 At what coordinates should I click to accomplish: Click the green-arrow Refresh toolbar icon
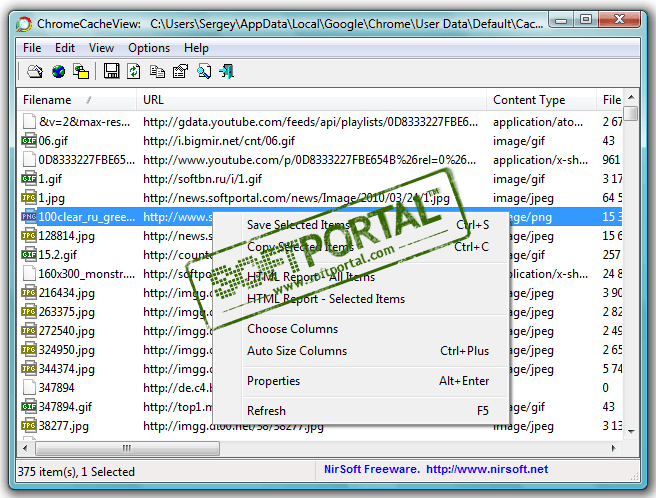pos(134,71)
